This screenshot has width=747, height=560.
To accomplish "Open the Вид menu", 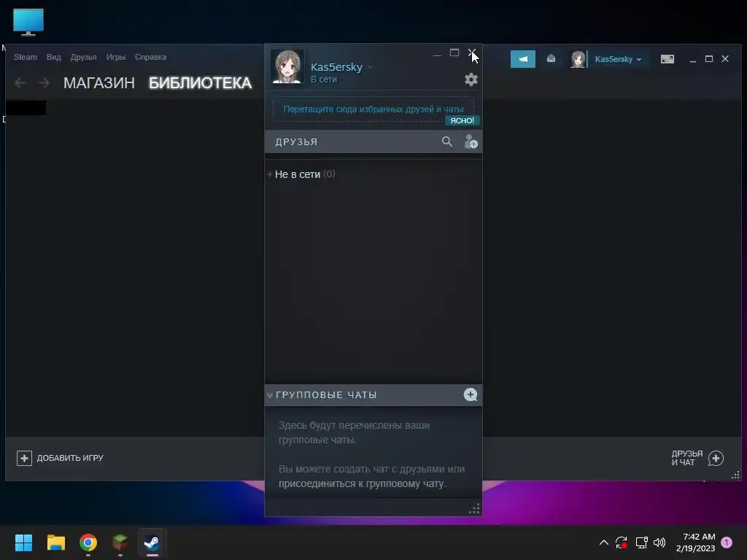I will 54,57.
